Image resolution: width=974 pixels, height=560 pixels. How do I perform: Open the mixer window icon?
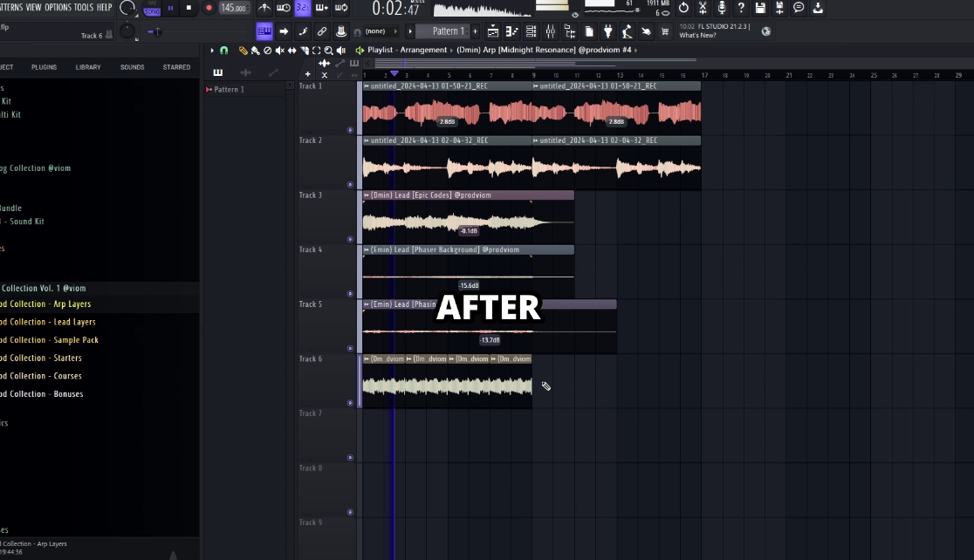click(551, 31)
